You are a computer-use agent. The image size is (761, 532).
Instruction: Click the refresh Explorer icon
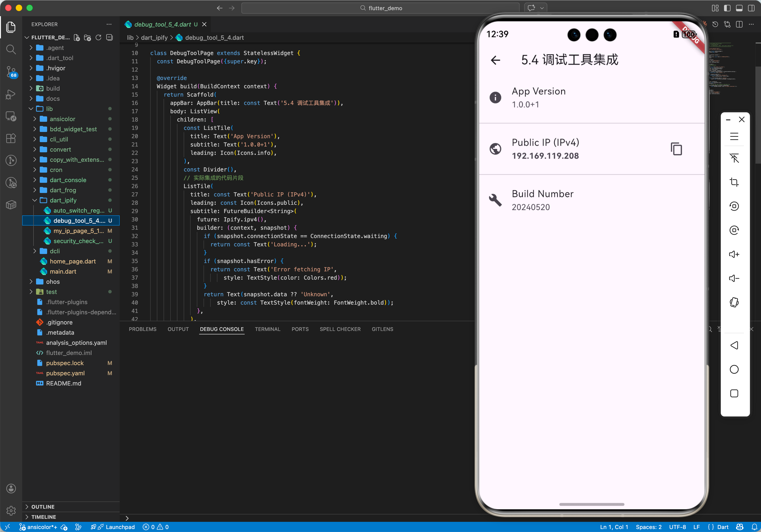(98, 37)
